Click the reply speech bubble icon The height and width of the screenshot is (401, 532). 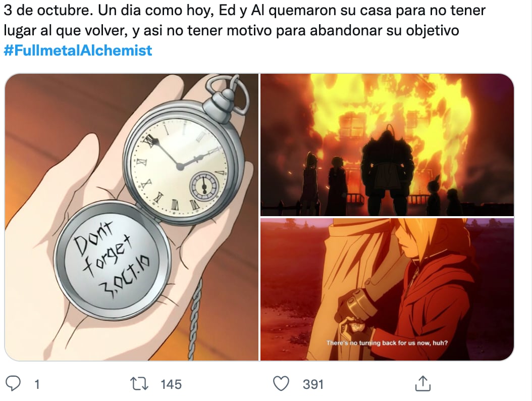(x=13, y=384)
